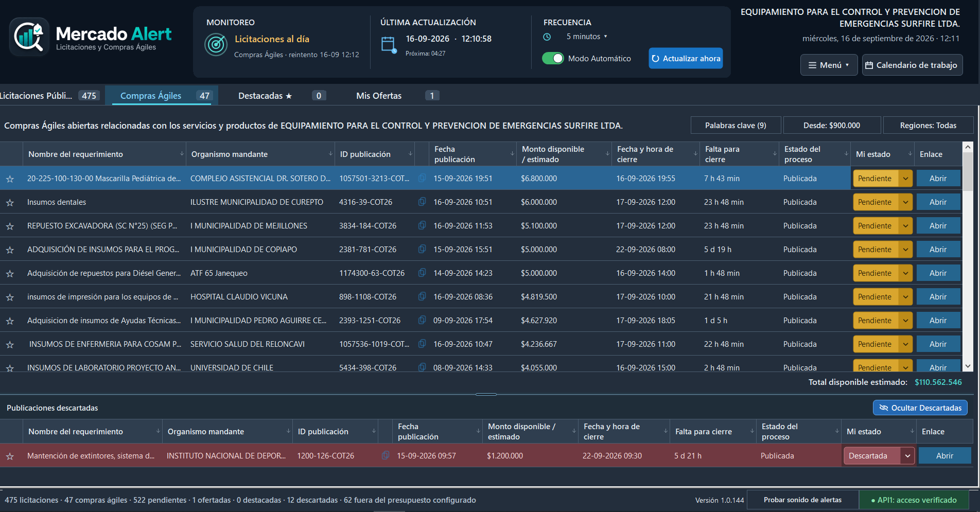980x512 pixels.
Task: Copy ID 898-1108-COT26 icon
Action: (422, 296)
